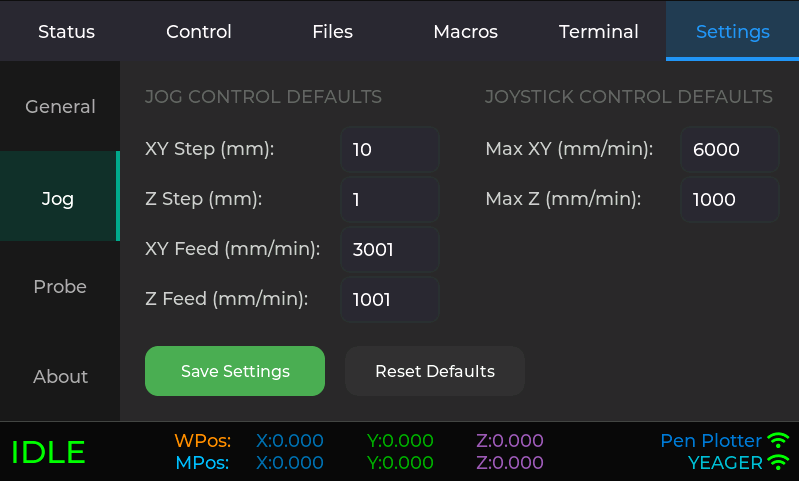This screenshot has height=481, width=799.
Task: Select the Z Feed (mm/min) field
Action: [389, 300]
